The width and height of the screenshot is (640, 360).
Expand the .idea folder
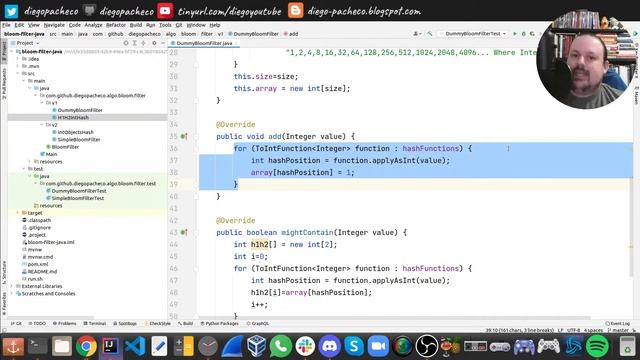(18, 59)
